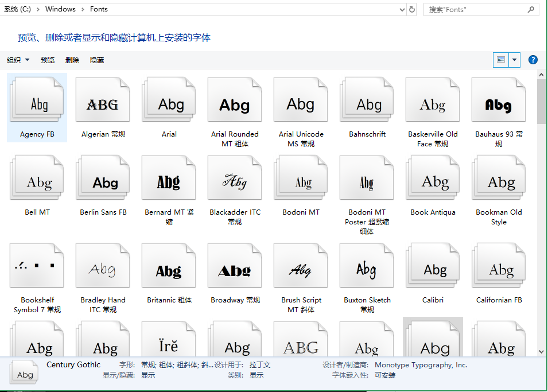Expand the address bar history dropdown
The height and width of the screenshot is (392, 548).
click(x=402, y=10)
